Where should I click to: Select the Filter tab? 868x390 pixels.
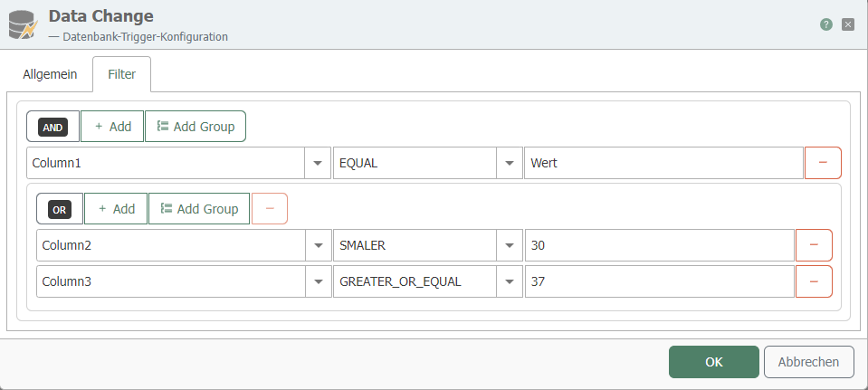pyautogui.click(x=121, y=74)
